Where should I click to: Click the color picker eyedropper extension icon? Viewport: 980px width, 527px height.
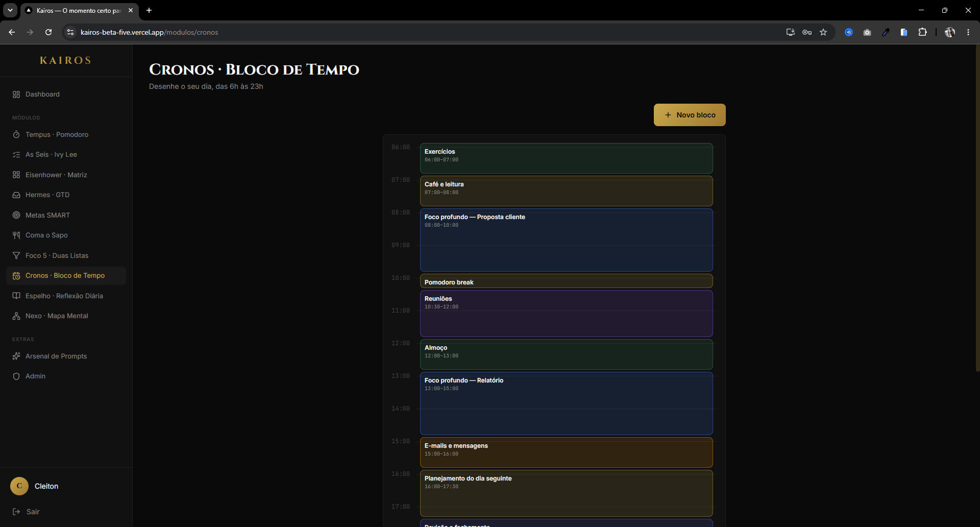pyautogui.click(x=886, y=32)
